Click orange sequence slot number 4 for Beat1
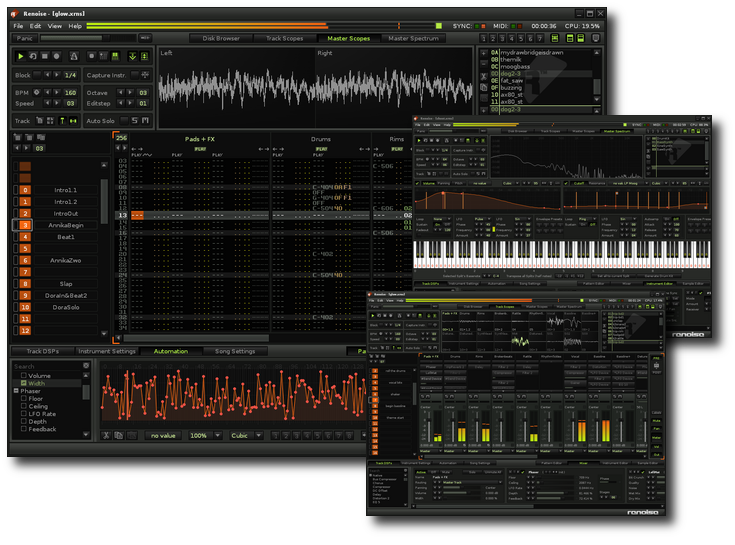 25,237
